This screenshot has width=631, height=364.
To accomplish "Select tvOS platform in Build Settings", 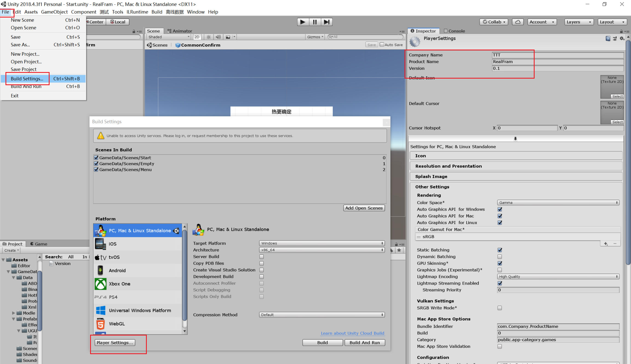I will click(x=138, y=257).
